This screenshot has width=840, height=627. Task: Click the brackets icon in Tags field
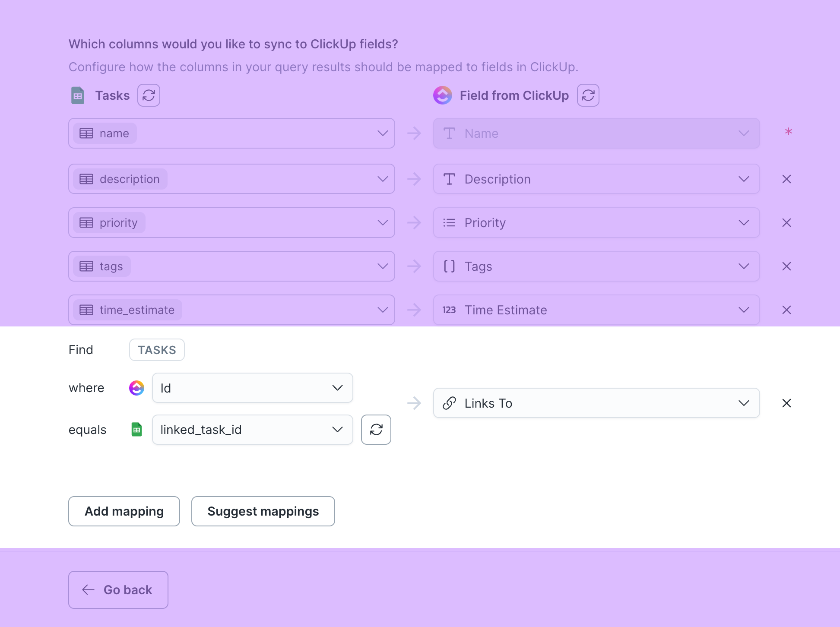point(449,266)
